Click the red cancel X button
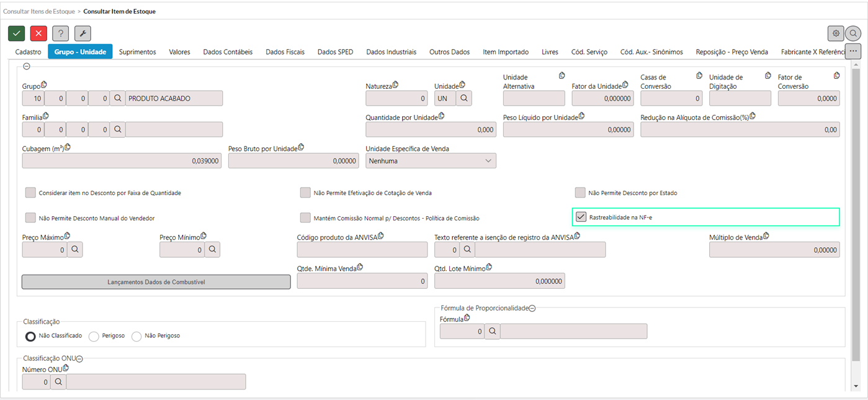Viewport: 868px width, 400px height. pos(38,34)
